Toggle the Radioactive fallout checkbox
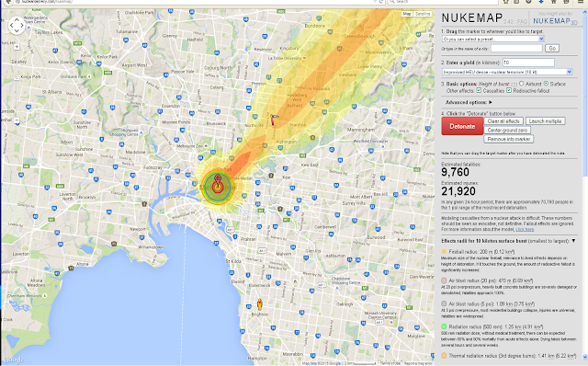The width and height of the screenshot is (588, 366). pyautogui.click(x=509, y=90)
